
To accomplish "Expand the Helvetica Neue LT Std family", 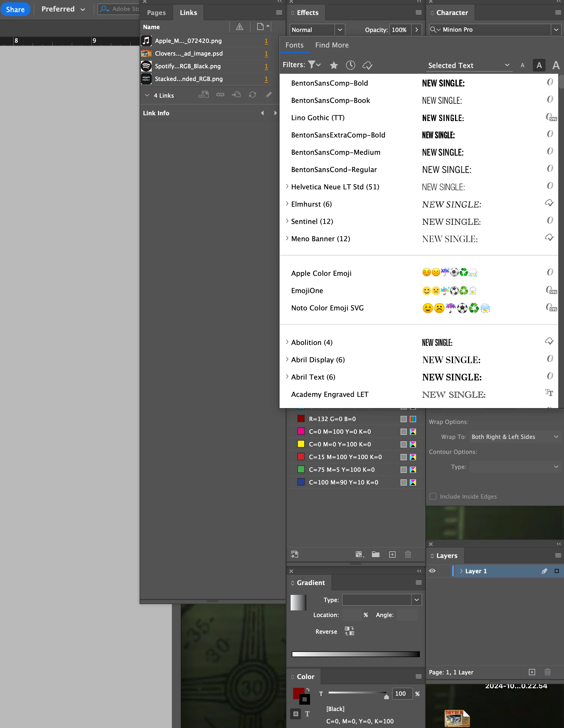I will [287, 187].
